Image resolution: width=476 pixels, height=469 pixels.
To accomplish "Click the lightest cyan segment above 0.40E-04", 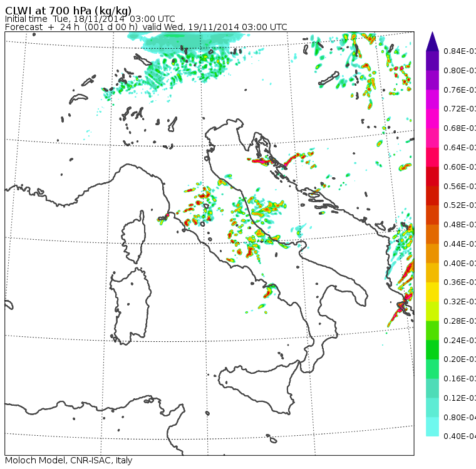I will (432, 427).
